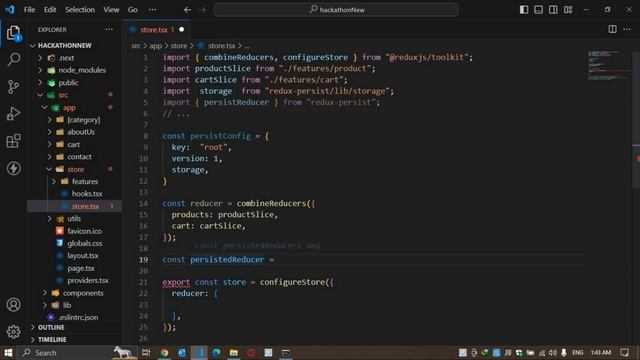
Task: Open Chrome from the taskbar
Action: pyautogui.click(x=164, y=353)
